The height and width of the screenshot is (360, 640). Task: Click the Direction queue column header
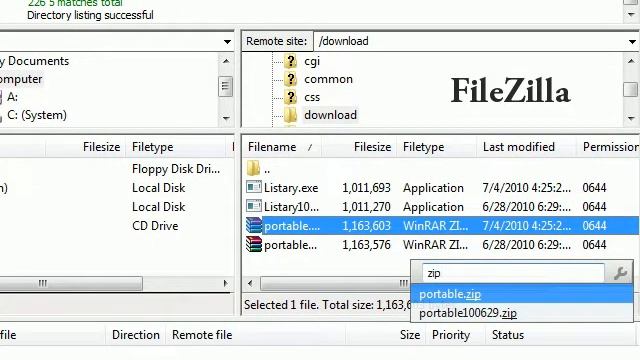(x=136, y=335)
